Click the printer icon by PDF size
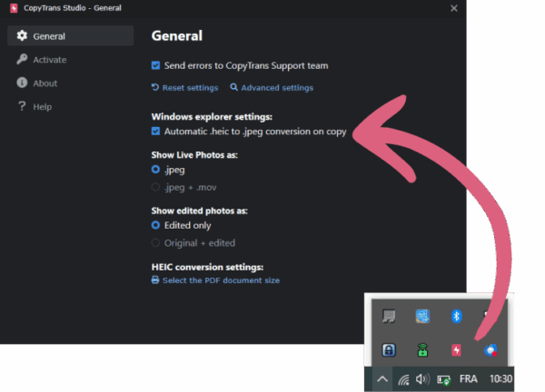The image size is (545, 392). 155,279
